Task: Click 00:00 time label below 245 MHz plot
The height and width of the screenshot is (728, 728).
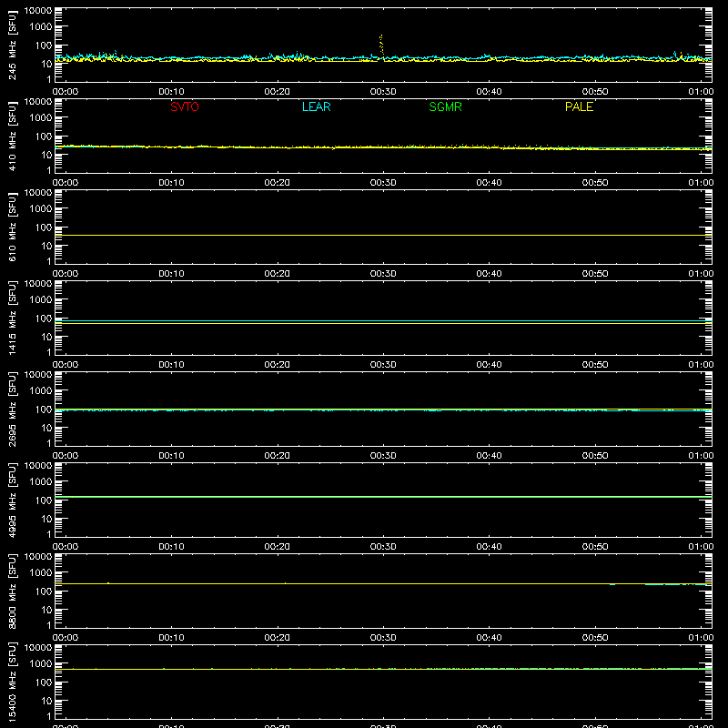Action: [66, 92]
